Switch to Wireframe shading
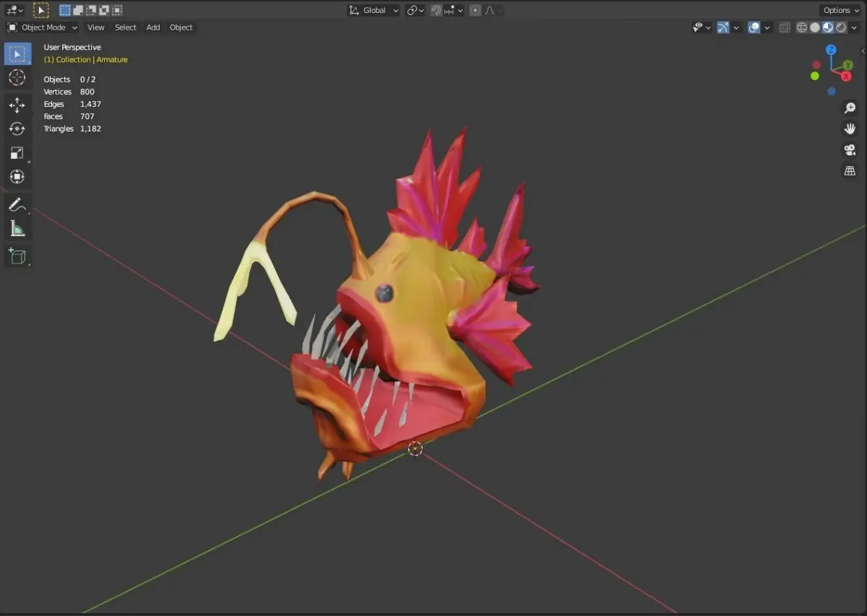867x616 pixels. pyautogui.click(x=802, y=27)
